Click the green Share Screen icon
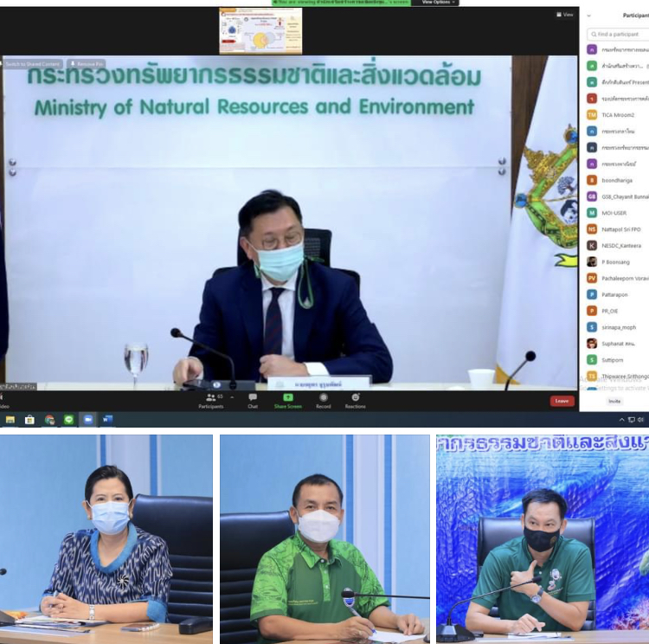This screenshot has height=644, width=649. [287, 397]
